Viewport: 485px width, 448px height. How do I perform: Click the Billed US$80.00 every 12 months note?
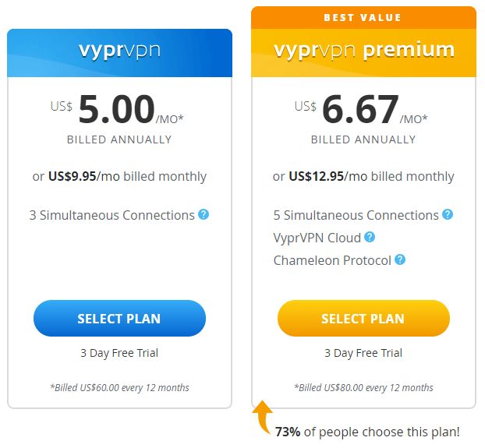coord(363,387)
